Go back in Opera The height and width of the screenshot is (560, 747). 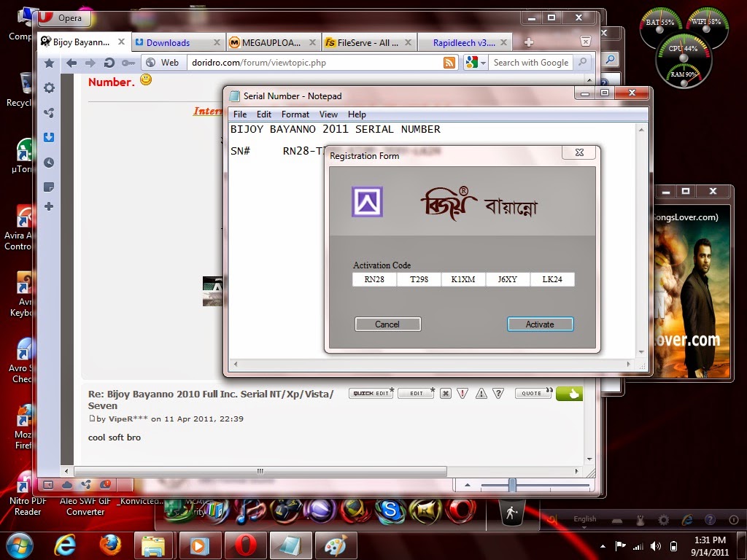coord(71,63)
